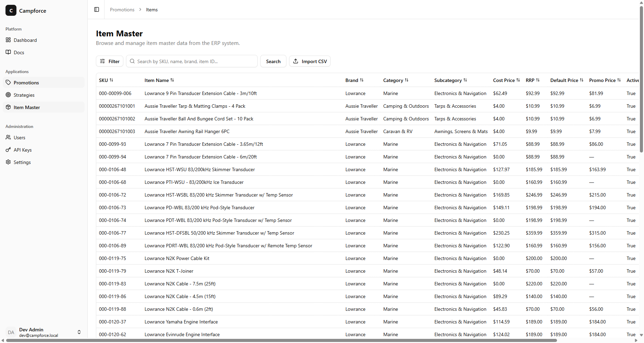Click the vertical scrollbar thumb
Image resolution: width=644 pixels, height=343 pixels.
[x=641, y=79]
